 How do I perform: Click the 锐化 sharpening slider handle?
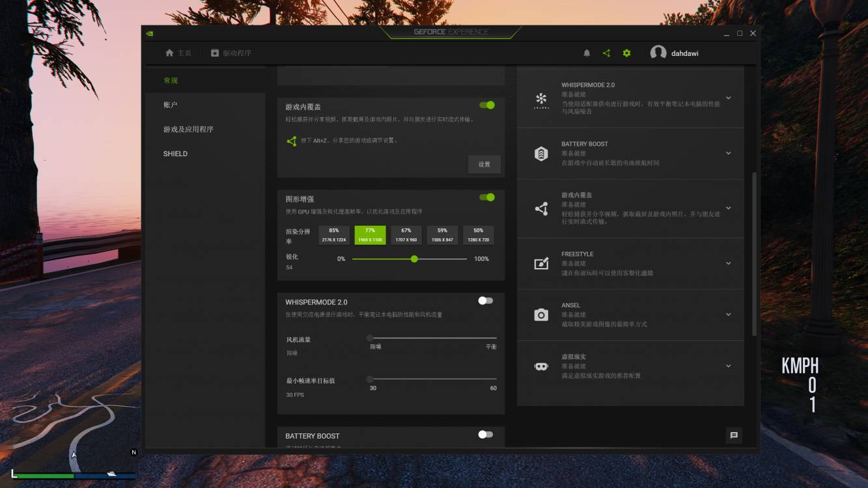click(x=414, y=259)
